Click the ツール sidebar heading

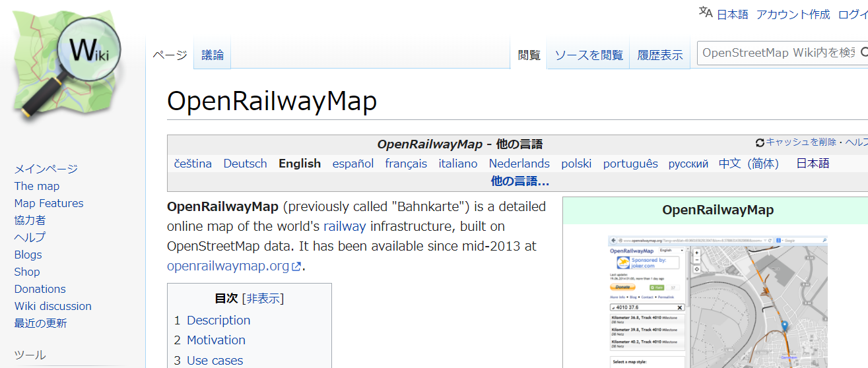coord(30,355)
